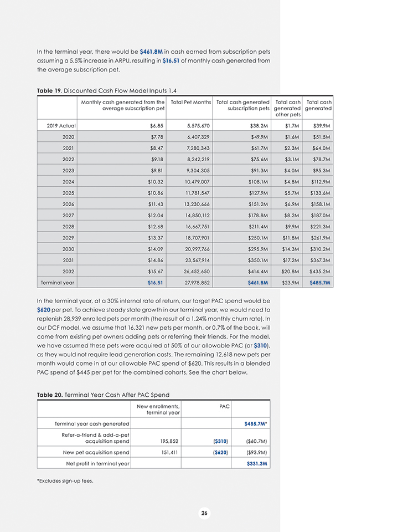Select the "PAC" column header in Table 20
This screenshot has width=408, height=532.
224,407
